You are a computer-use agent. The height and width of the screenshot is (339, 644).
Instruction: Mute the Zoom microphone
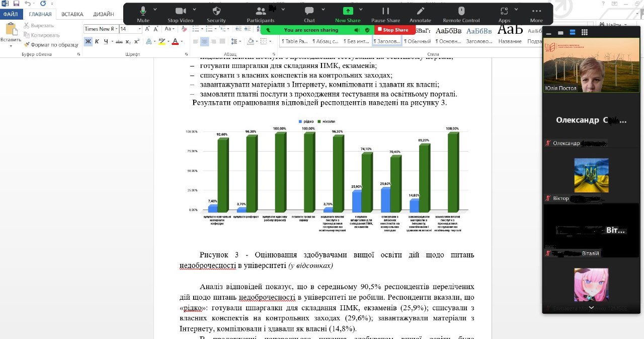(x=143, y=14)
